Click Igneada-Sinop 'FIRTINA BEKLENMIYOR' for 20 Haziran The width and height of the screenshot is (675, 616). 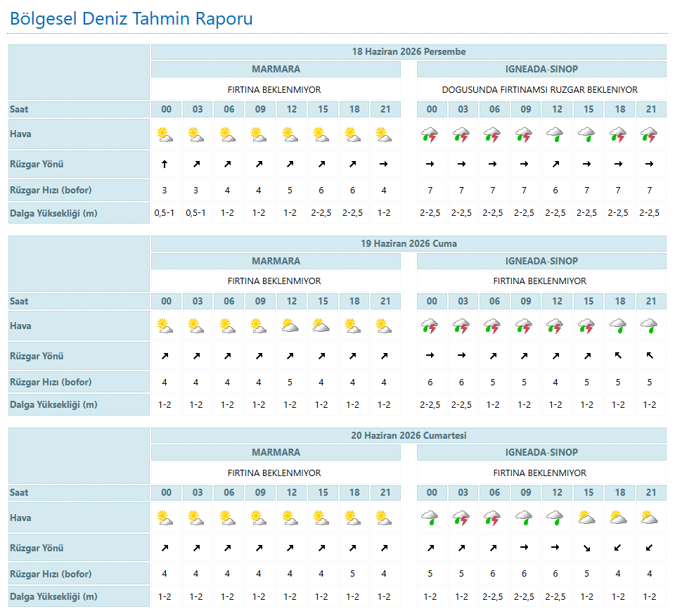tap(540, 473)
